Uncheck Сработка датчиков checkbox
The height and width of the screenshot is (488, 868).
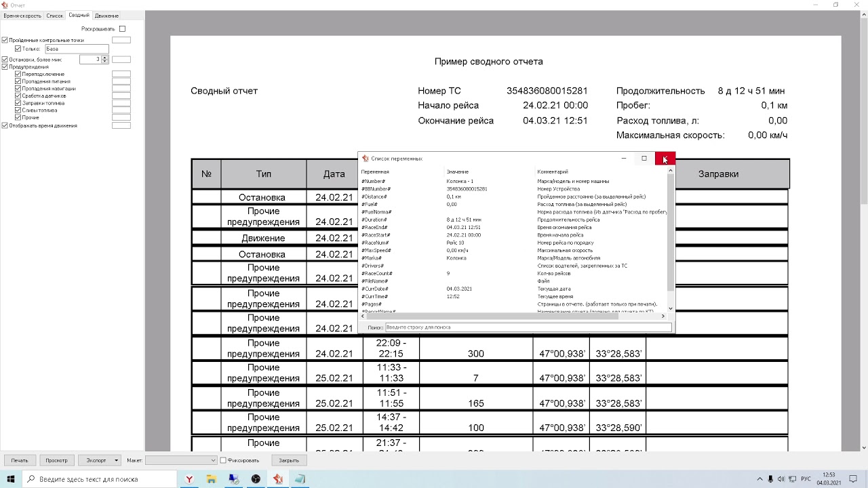click(x=18, y=96)
